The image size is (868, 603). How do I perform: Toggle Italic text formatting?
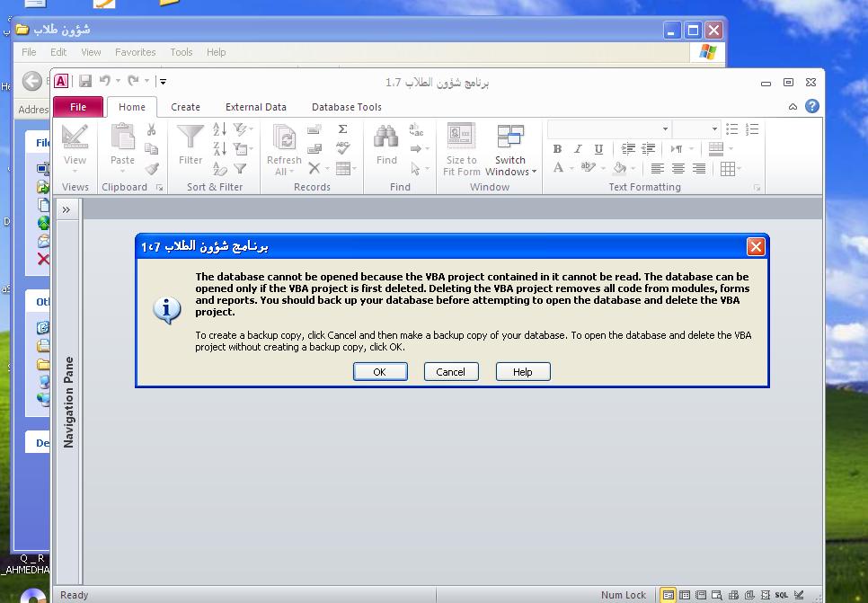click(x=578, y=149)
